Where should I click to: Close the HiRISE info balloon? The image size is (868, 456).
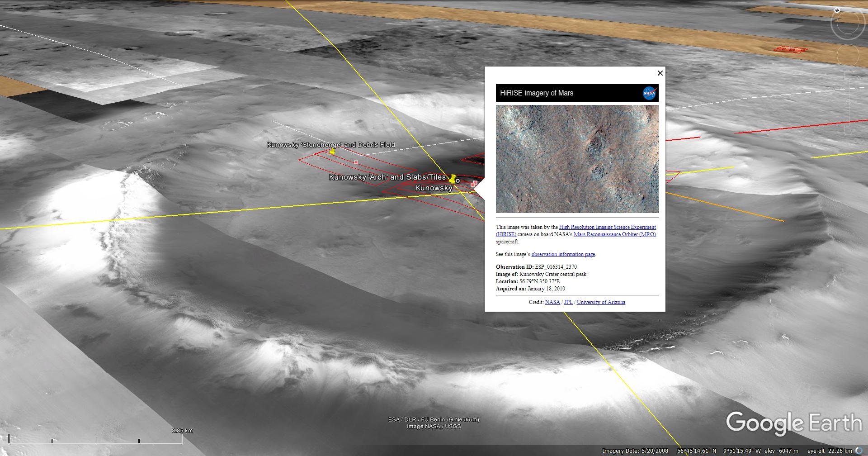pyautogui.click(x=660, y=73)
